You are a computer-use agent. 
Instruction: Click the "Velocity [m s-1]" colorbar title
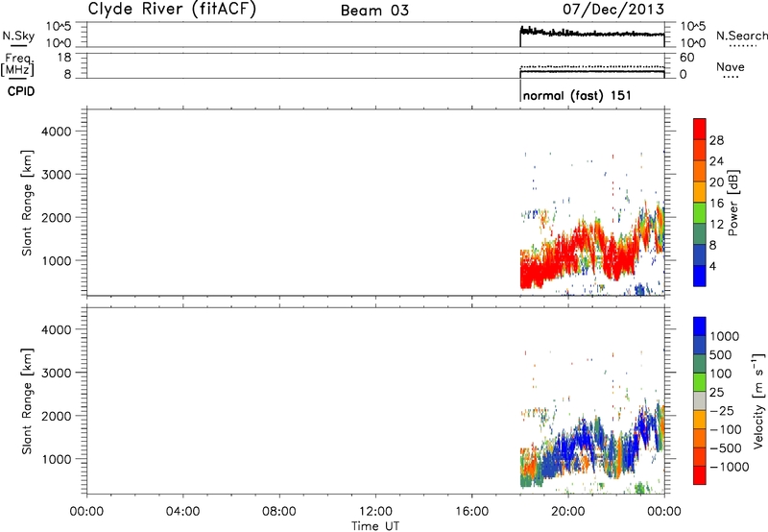(758, 400)
